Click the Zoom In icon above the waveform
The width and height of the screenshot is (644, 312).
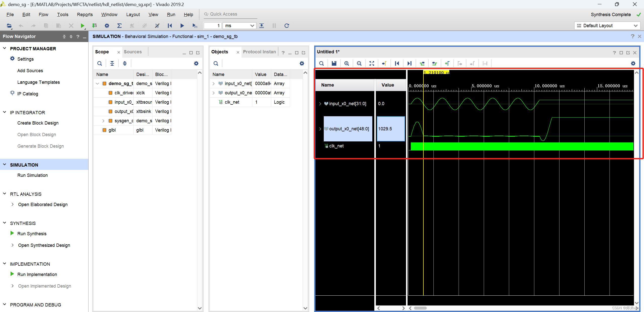click(x=347, y=63)
